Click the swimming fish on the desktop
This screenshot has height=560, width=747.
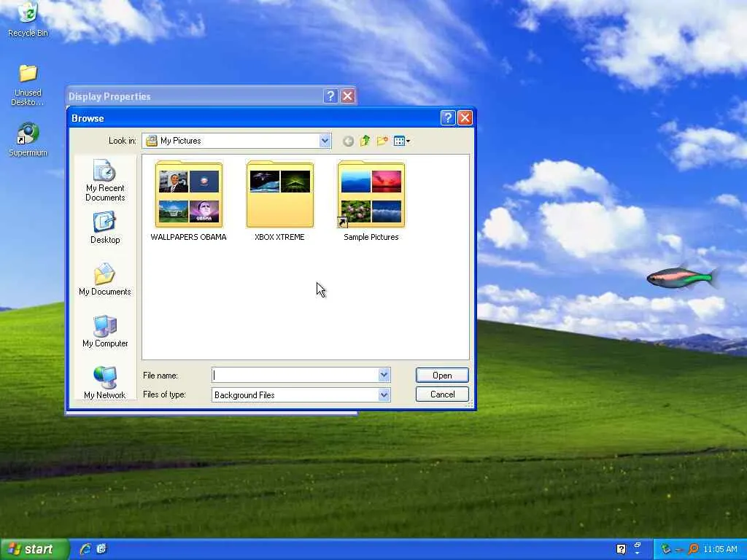pos(682,277)
